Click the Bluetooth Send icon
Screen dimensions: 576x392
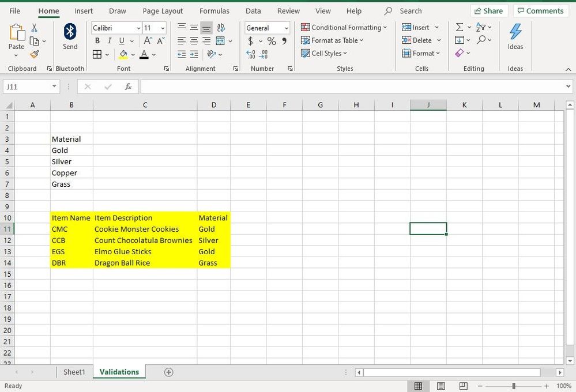(70, 32)
